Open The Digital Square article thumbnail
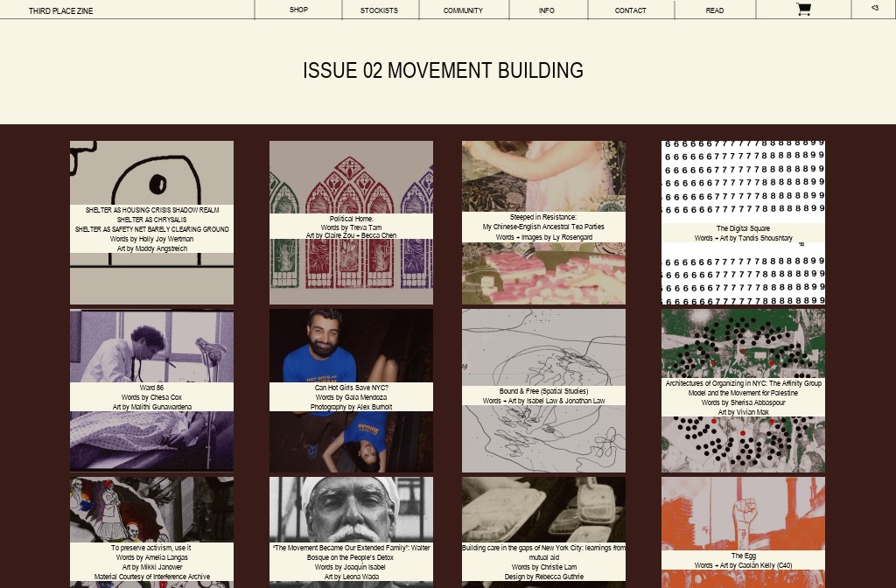 (743, 223)
